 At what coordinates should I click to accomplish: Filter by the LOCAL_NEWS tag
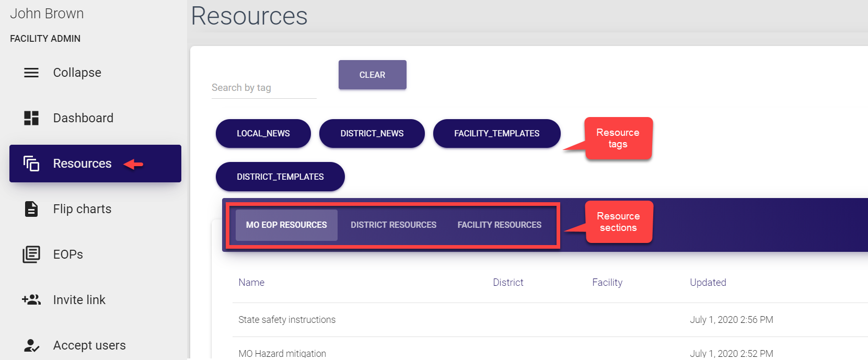263,134
